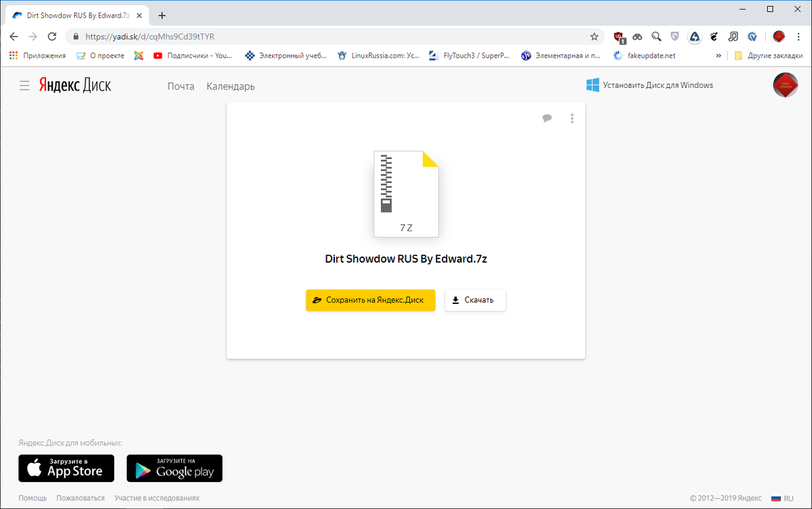812x509 pixels.
Task: Open the Yandex user account avatar
Action: tap(786, 85)
